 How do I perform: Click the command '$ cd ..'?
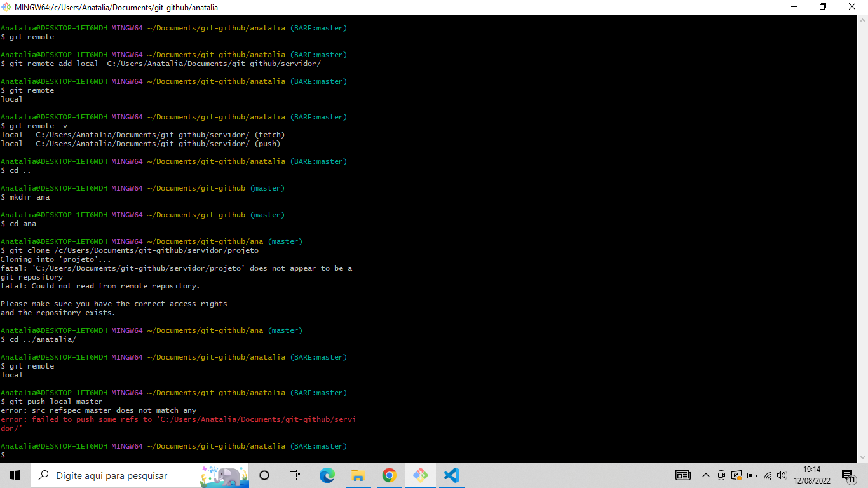(16, 170)
